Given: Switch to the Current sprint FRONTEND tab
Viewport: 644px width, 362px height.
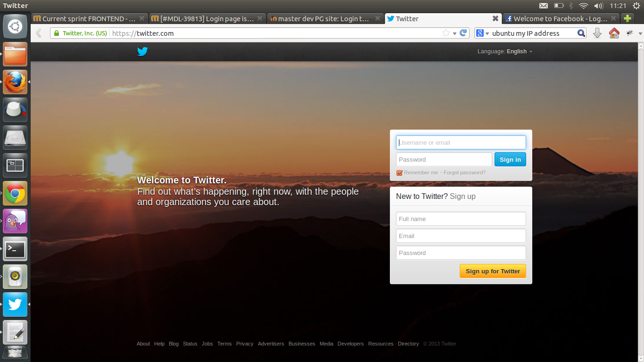Looking at the screenshot, I should pos(90,18).
